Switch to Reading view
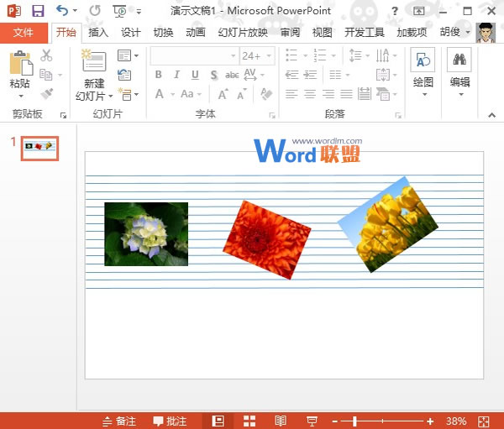504x429 pixels. [281, 421]
